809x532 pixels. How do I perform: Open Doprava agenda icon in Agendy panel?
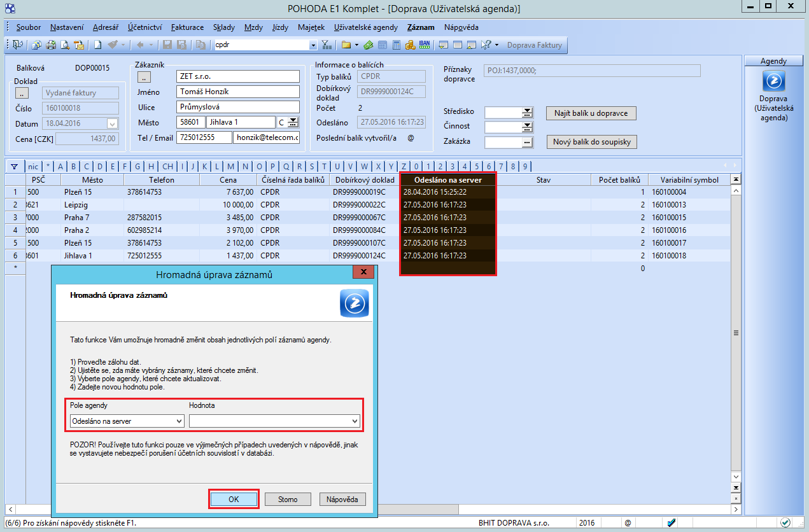[x=774, y=81]
